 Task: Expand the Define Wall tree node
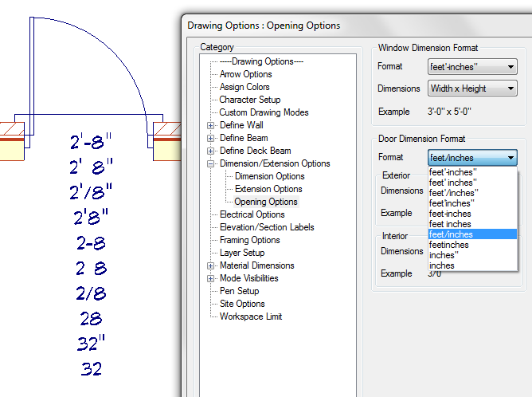point(210,126)
